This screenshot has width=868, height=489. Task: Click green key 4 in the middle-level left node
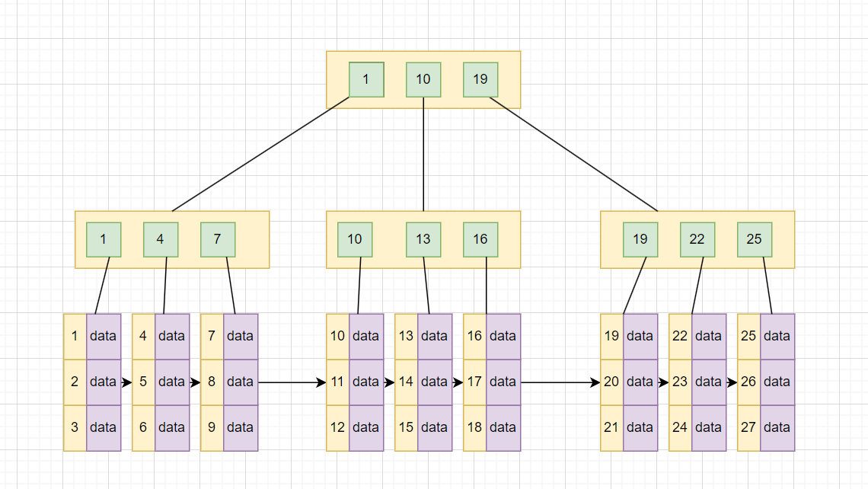coord(161,239)
